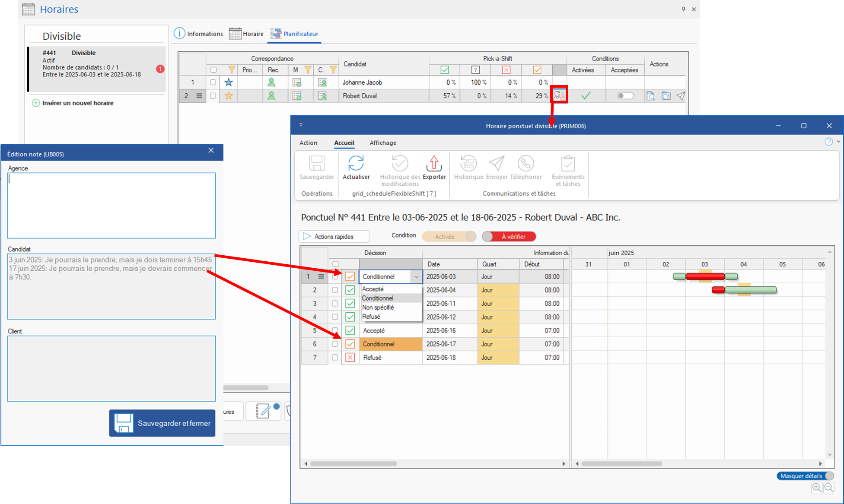Click the Téléphoner phone icon
The image size is (844, 504).
pos(526,164)
